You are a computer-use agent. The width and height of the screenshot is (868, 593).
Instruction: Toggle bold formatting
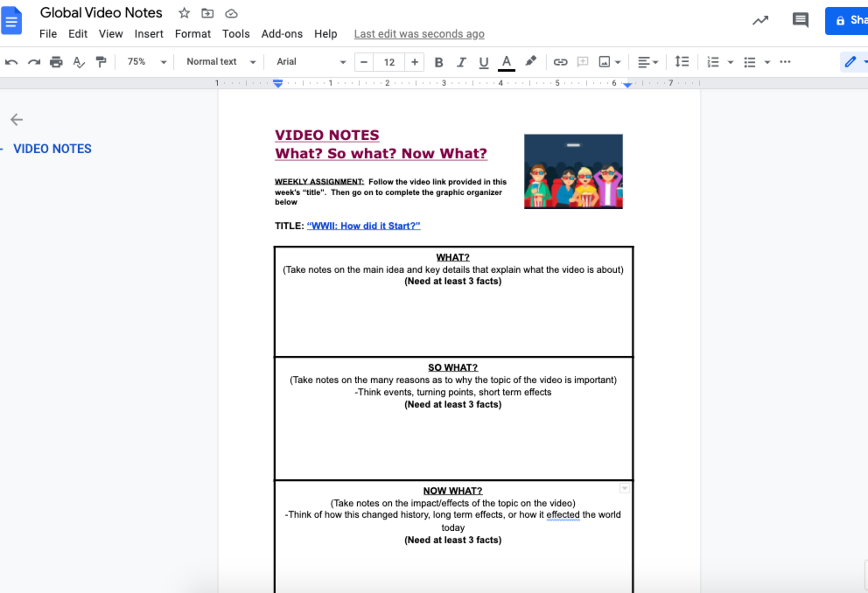(x=439, y=62)
